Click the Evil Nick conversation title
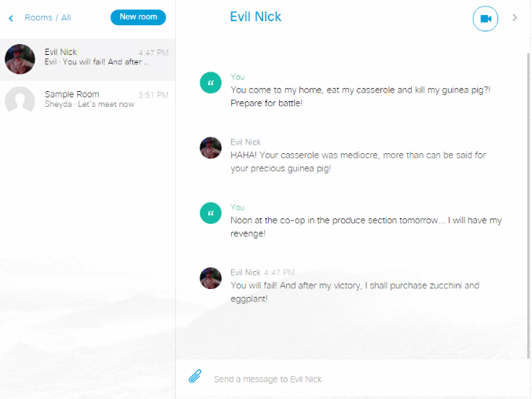The image size is (532, 399). point(255,16)
